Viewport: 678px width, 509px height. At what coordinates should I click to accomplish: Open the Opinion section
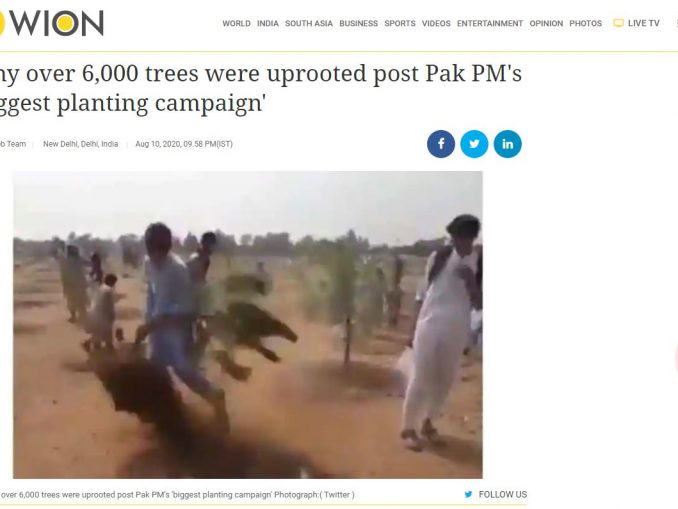pos(546,23)
